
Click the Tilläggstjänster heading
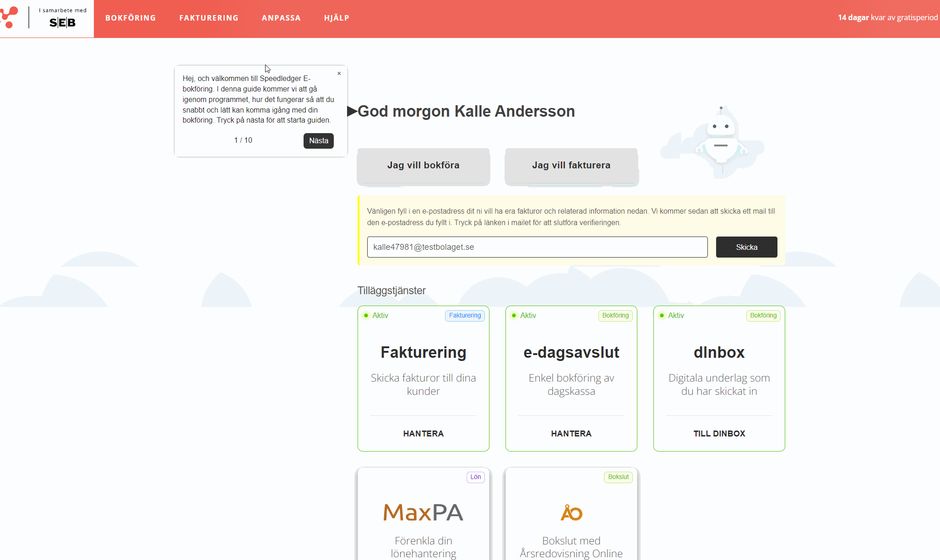[x=391, y=291]
